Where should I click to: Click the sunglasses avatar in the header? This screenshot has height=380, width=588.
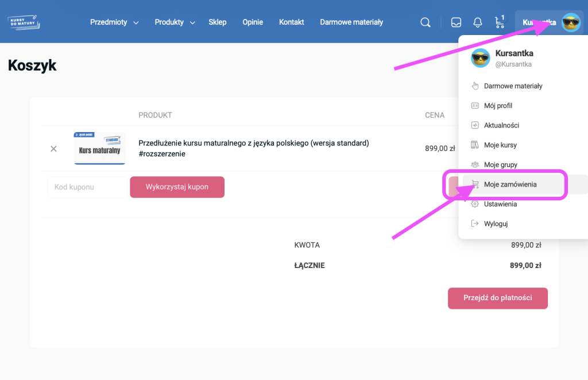(571, 22)
